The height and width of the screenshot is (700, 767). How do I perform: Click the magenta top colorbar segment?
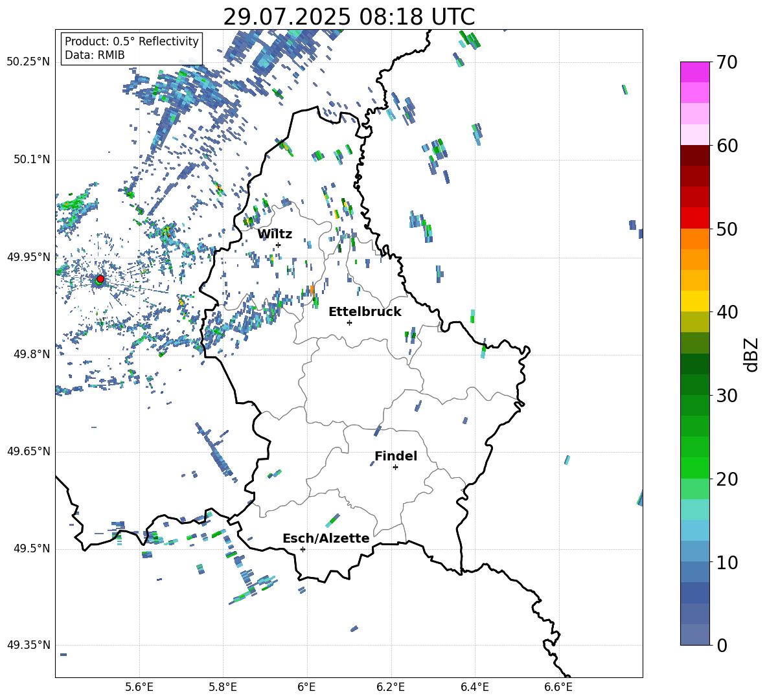pyautogui.click(x=695, y=72)
